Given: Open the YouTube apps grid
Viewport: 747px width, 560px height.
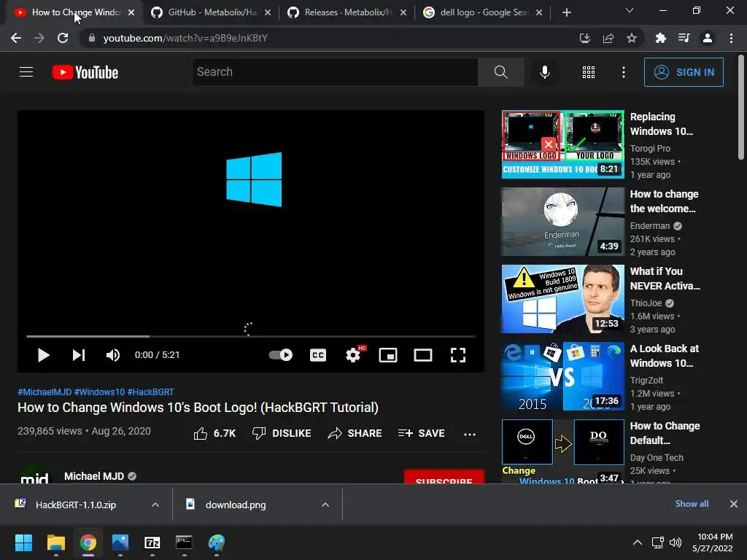Looking at the screenshot, I should pos(589,72).
